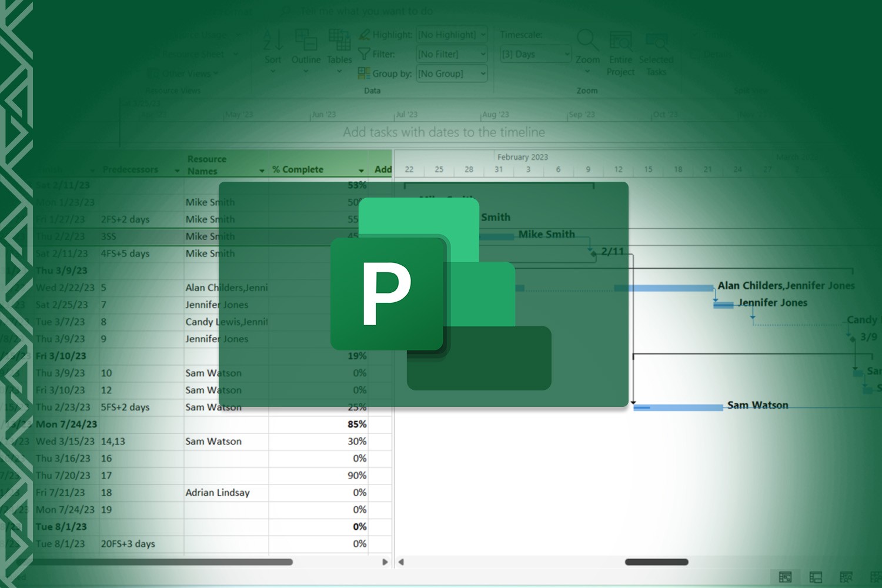Select the '30%' complete cell
882x588 pixels.
click(x=318, y=441)
